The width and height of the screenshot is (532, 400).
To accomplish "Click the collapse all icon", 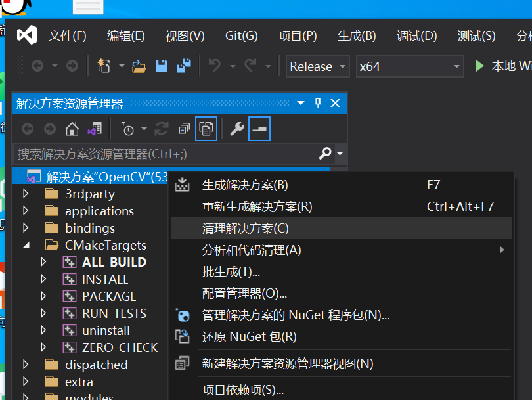I will 185,129.
